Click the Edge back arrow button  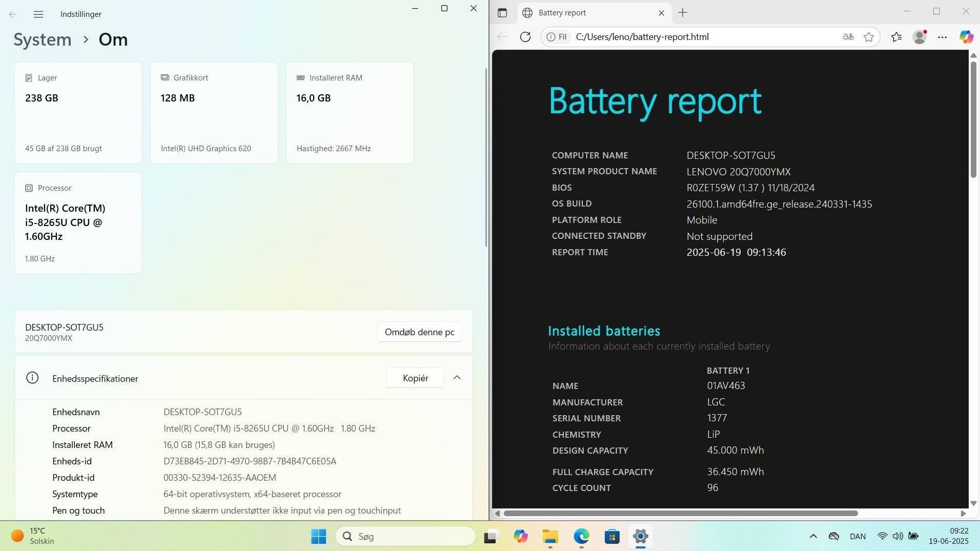(502, 37)
